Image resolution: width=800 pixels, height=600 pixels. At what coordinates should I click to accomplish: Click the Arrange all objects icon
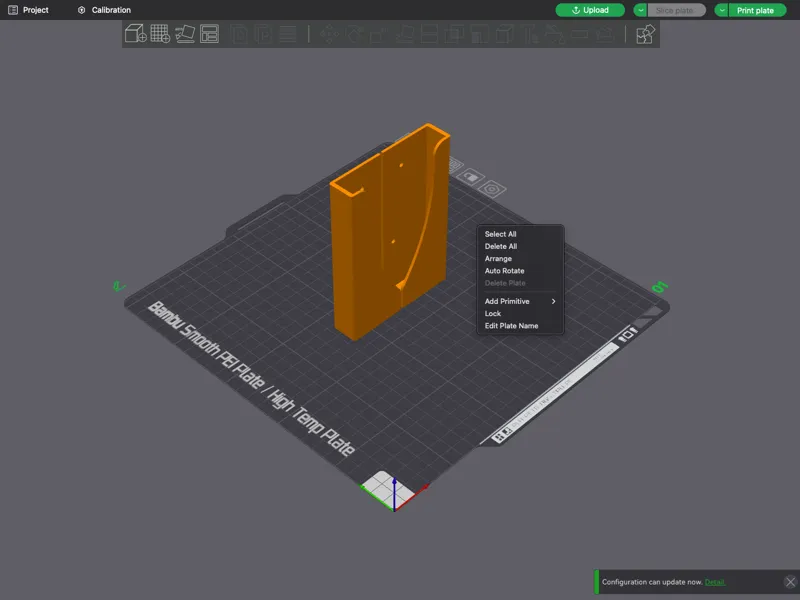click(209, 34)
